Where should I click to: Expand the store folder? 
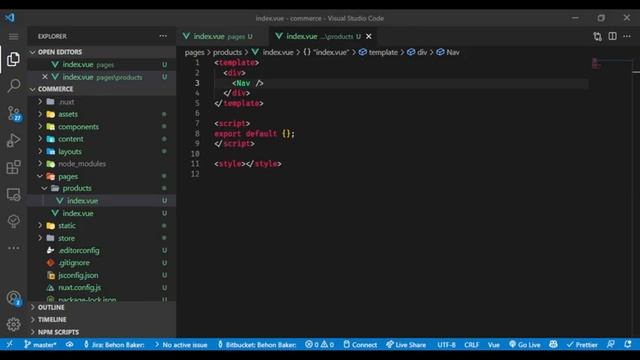coord(40,238)
